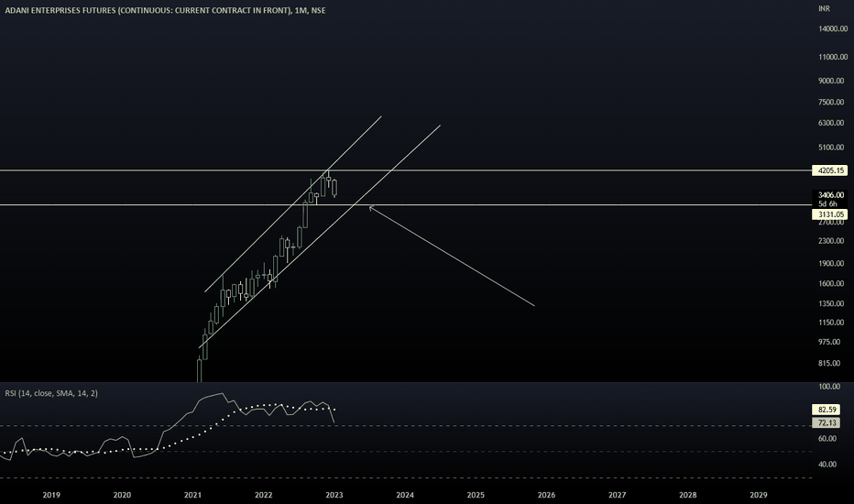Click the 2022 label on time axis
This screenshot has width=854, height=504.
point(264,495)
